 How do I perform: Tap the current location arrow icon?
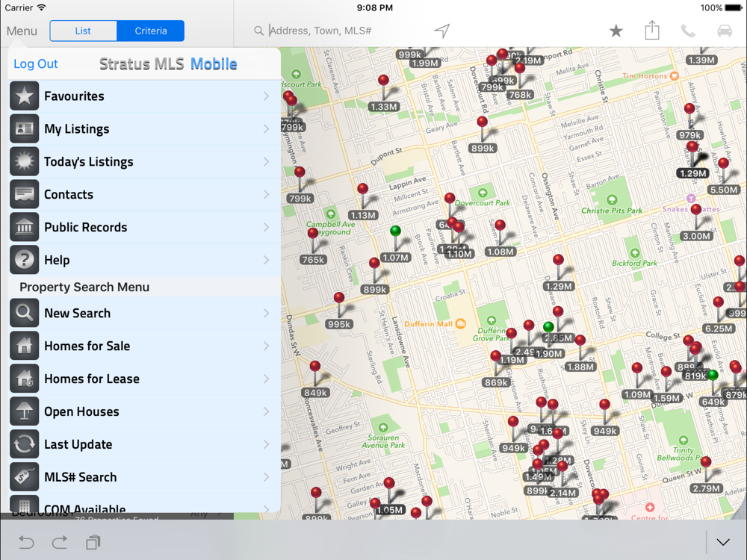click(x=442, y=31)
